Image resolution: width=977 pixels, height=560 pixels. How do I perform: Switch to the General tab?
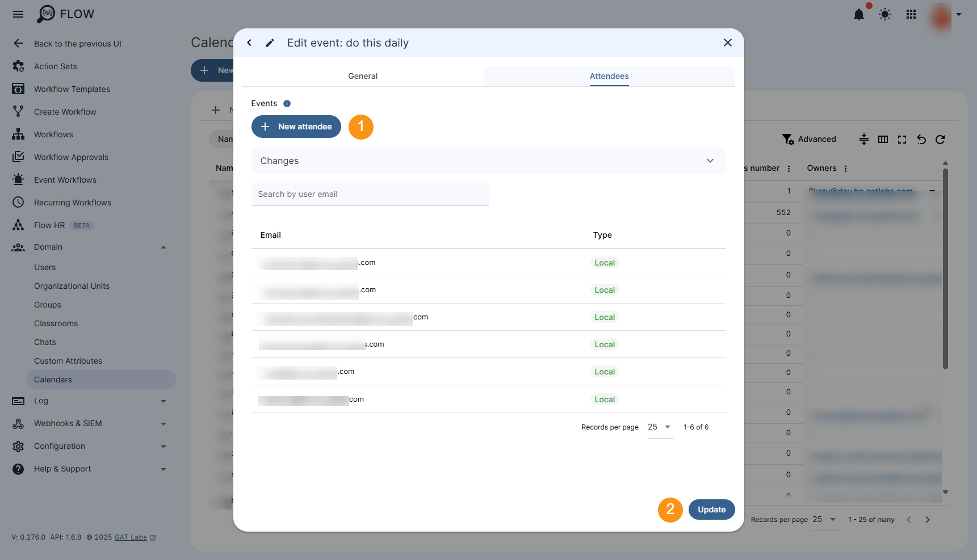363,75
